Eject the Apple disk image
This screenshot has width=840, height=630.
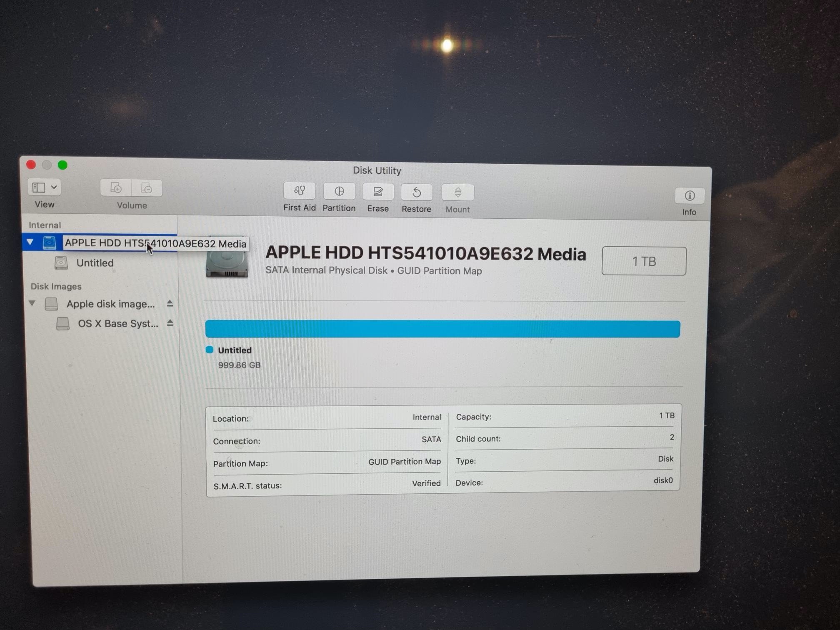click(x=170, y=304)
